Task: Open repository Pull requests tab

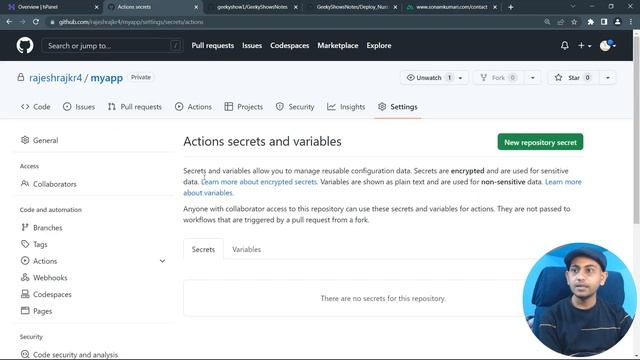Action: 135,107
